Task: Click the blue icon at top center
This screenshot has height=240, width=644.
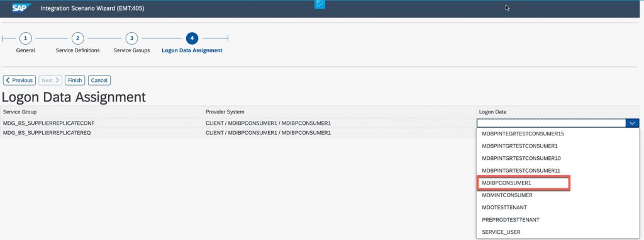Action: tap(319, 4)
